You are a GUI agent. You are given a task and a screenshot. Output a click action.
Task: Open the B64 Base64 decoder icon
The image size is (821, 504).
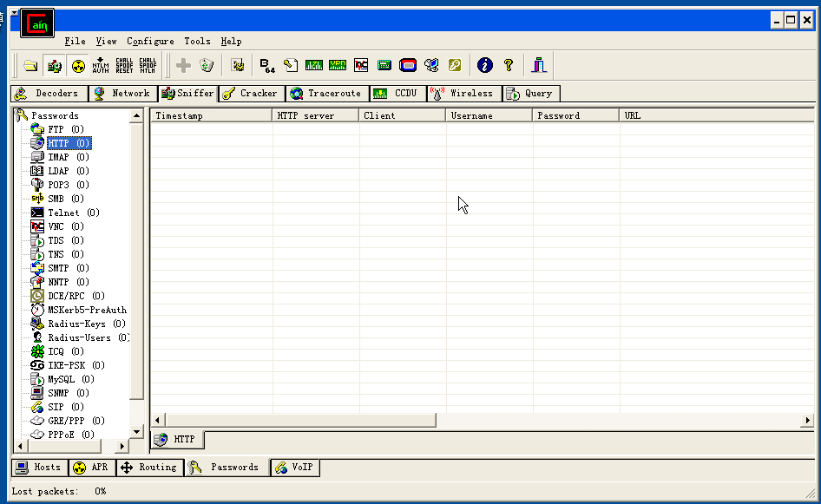267,65
